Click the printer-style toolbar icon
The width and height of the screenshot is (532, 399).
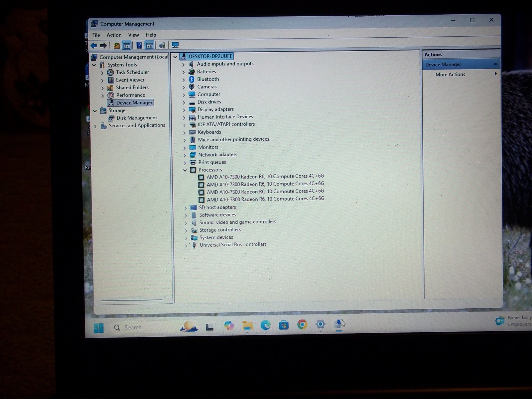(162, 45)
